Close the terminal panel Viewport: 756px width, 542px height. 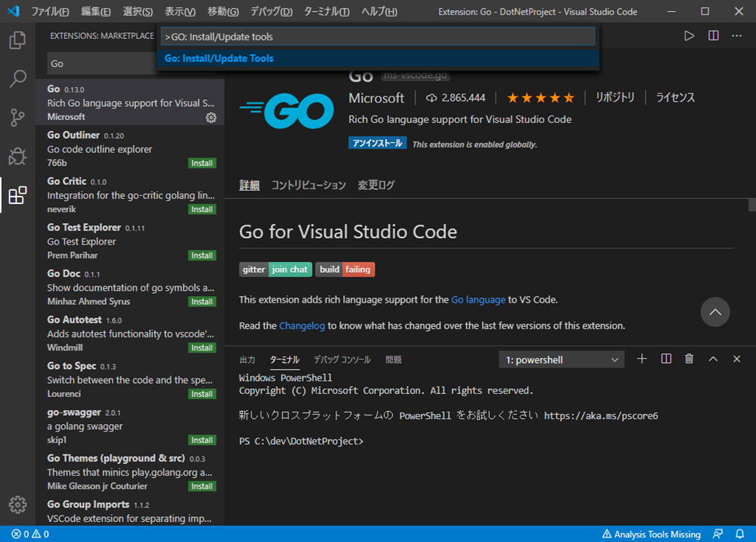(x=737, y=359)
